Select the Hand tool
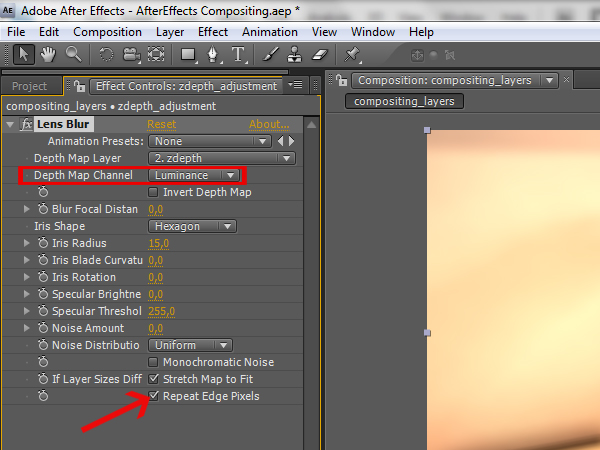Viewport: 600px width, 450px height. [x=49, y=54]
